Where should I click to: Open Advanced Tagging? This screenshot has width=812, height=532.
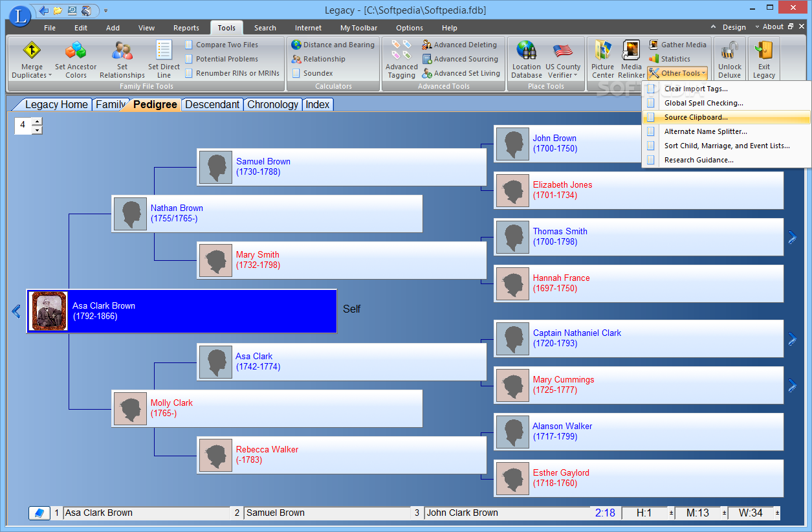pos(401,60)
